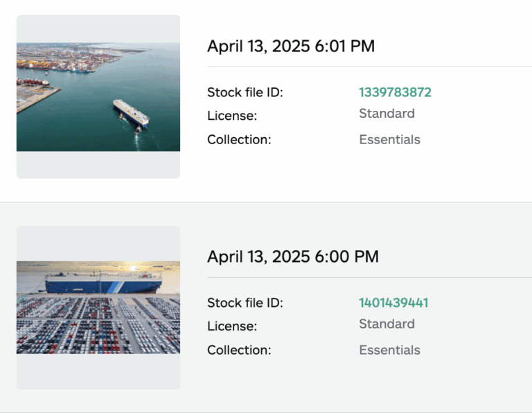Click the 'Stock file ID:' label in second entry
This screenshot has height=413, width=532.
pos(245,303)
